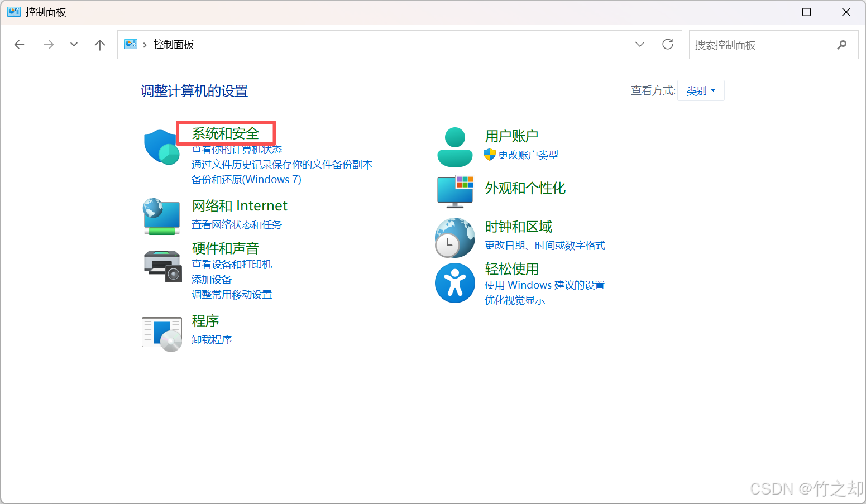The width and height of the screenshot is (866, 504).
Task: Open the 类别 view mode dropdown
Action: coord(701,90)
